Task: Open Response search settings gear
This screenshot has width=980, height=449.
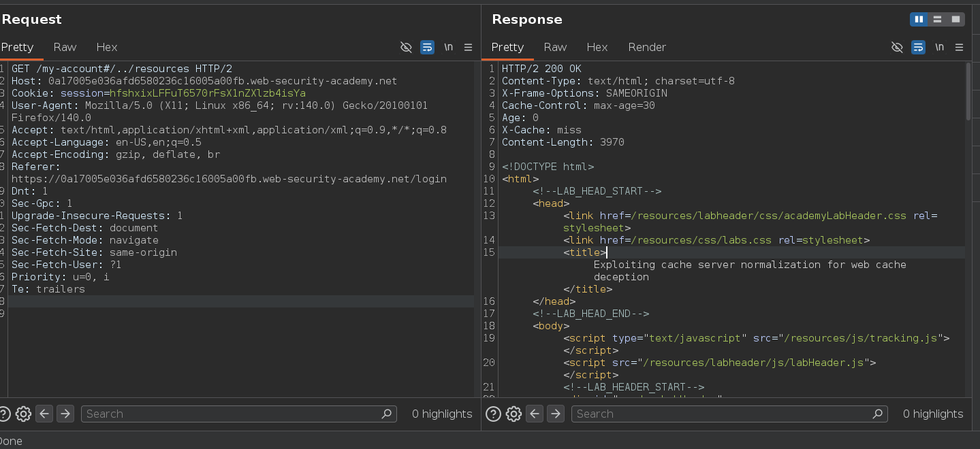Action: point(514,414)
